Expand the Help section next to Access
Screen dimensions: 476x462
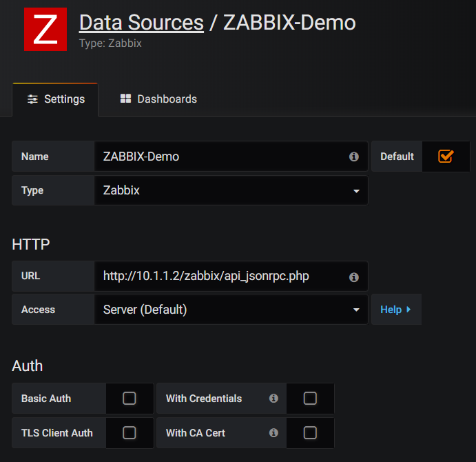396,310
